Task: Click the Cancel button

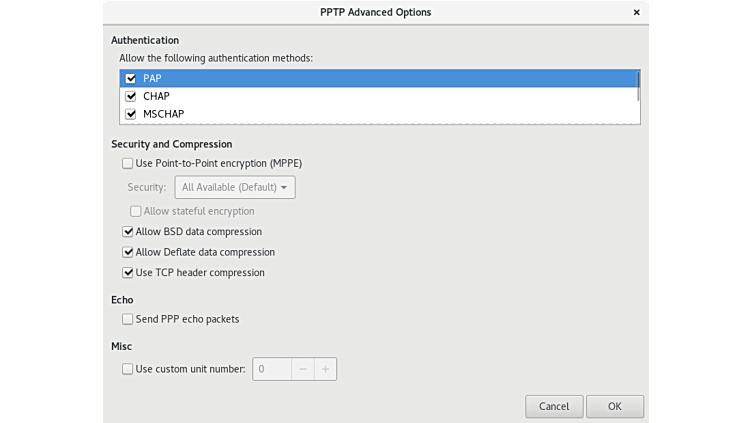Action: coord(554,406)
